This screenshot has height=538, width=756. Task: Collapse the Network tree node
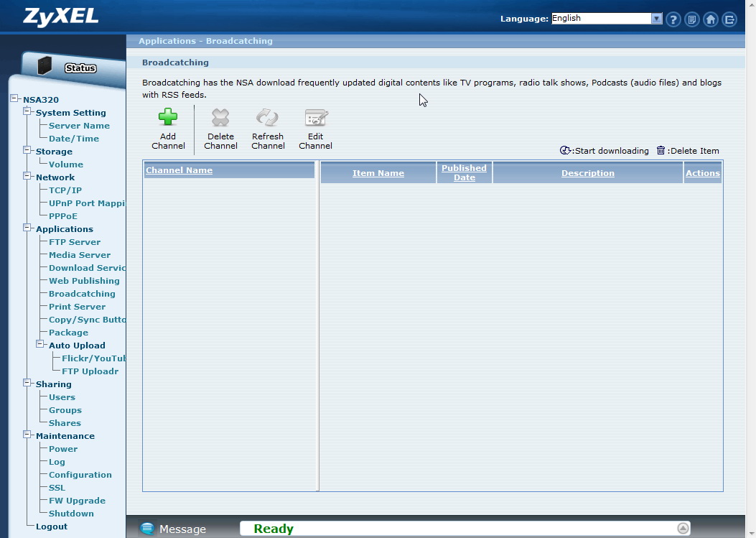point(27,176)
